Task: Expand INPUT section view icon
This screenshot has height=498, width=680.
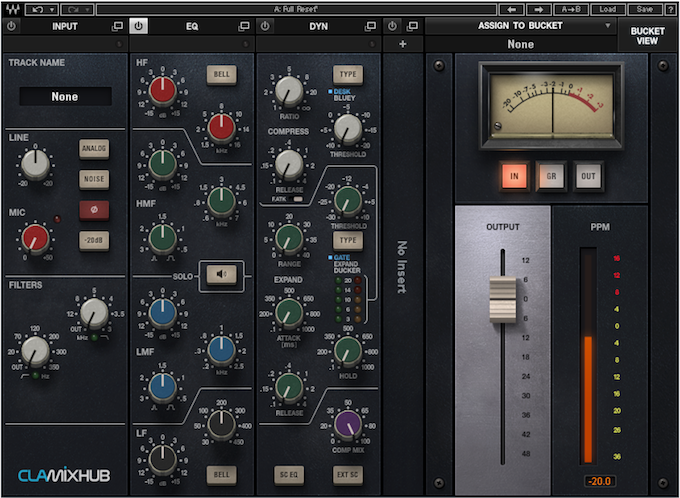Action: coord(117,26)
